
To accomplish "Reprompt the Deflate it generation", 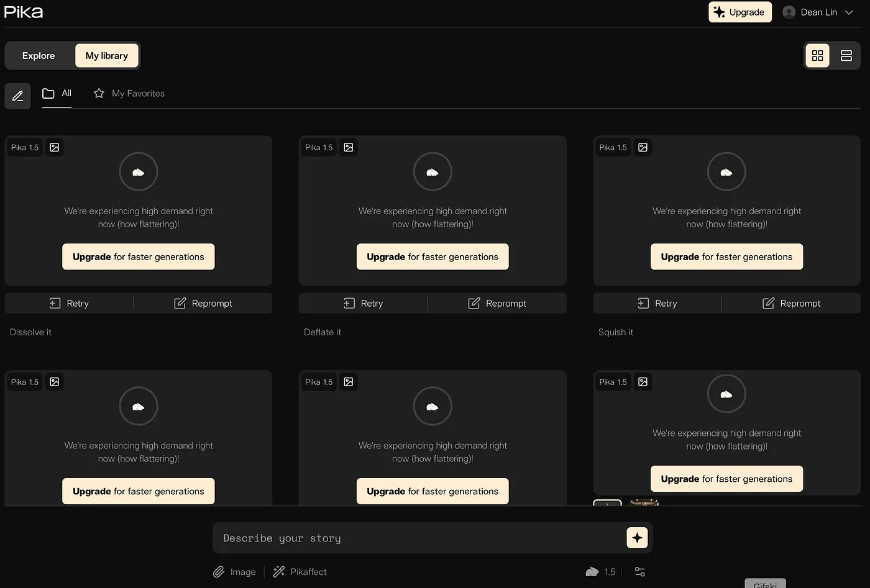I will coord(497,304).
